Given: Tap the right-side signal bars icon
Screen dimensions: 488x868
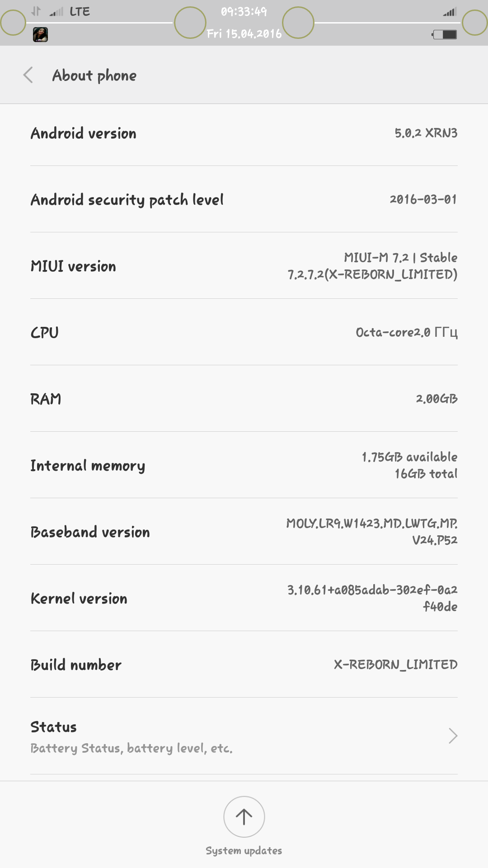Looking at the screenshot, I should [x=450, y=12].
